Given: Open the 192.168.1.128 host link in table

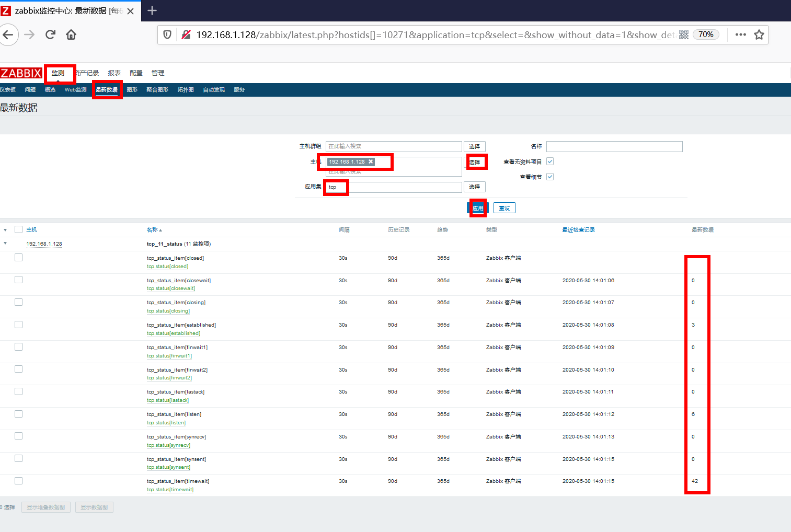Looking at the screenshot, I should pyautogui.click(x=44, y=244).
